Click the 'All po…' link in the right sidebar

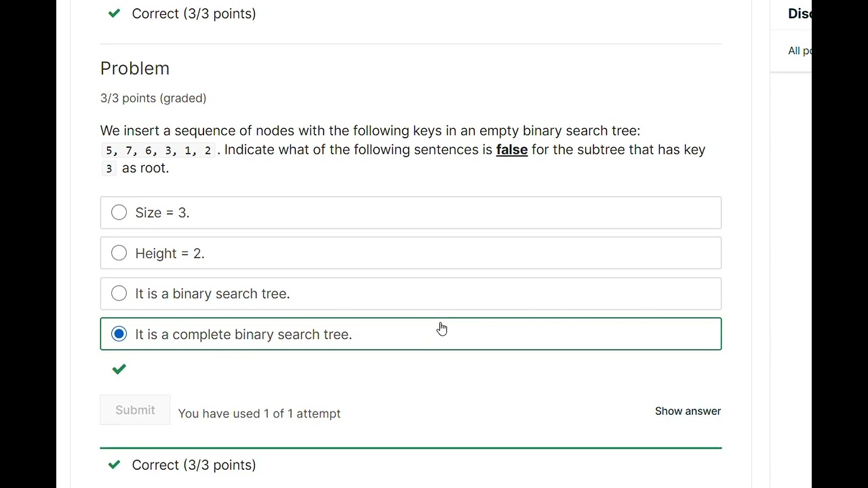click(799, 51)
